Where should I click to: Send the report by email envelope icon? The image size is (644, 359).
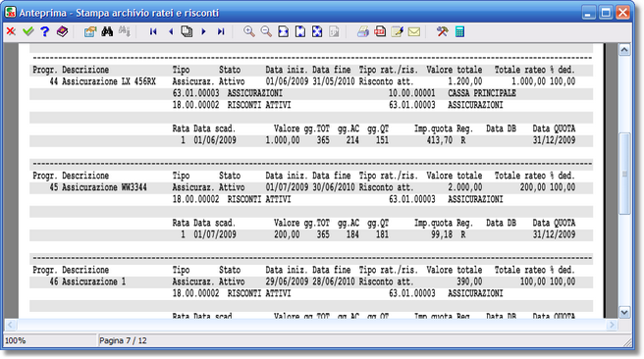(x=414, y=31)
